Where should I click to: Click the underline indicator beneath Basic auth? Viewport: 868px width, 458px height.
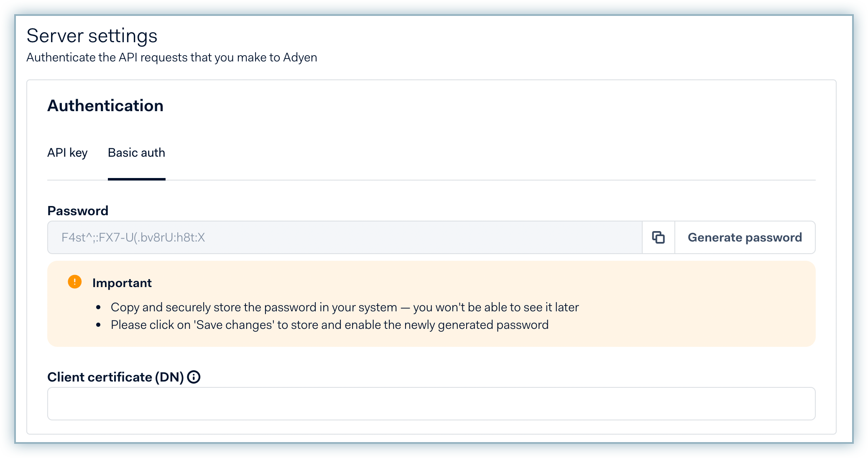[136, 179]
